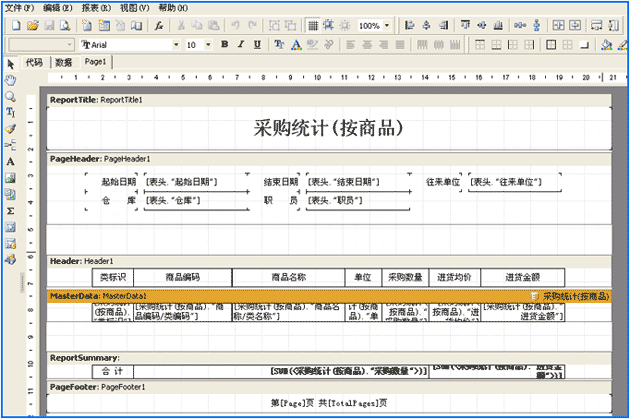Click the Preview report icon
The width and height of the screenshot is (630, 419).
[65, 25]
